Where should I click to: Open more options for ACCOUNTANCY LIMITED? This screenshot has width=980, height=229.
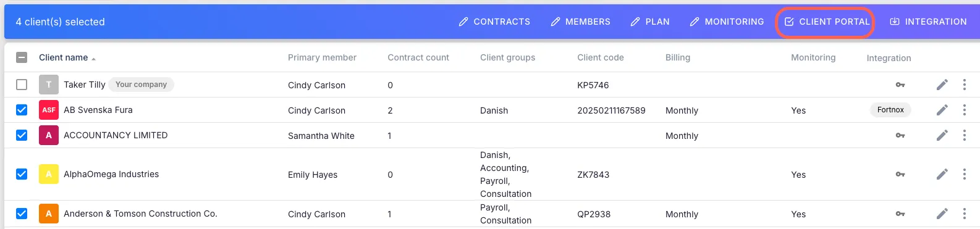point(964,135)
